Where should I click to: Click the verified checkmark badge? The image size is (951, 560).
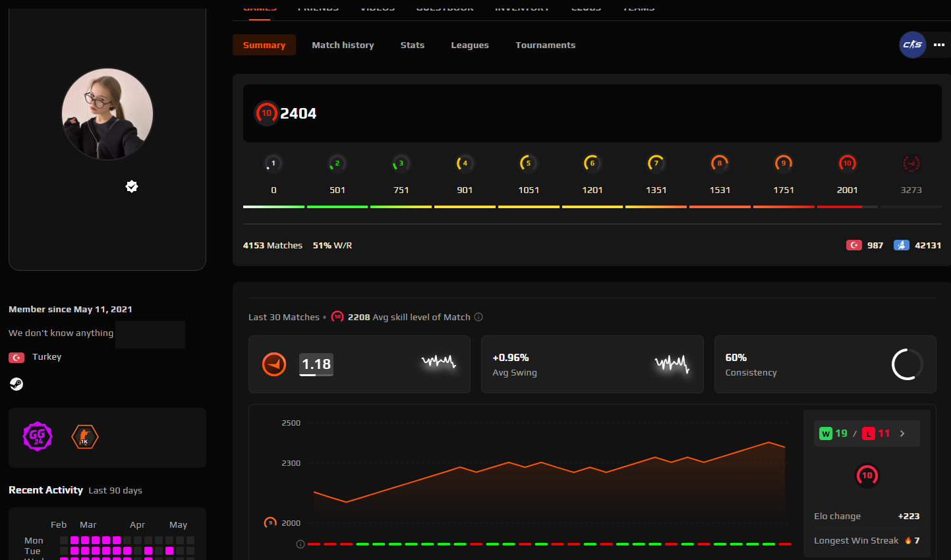click(132, 186)
